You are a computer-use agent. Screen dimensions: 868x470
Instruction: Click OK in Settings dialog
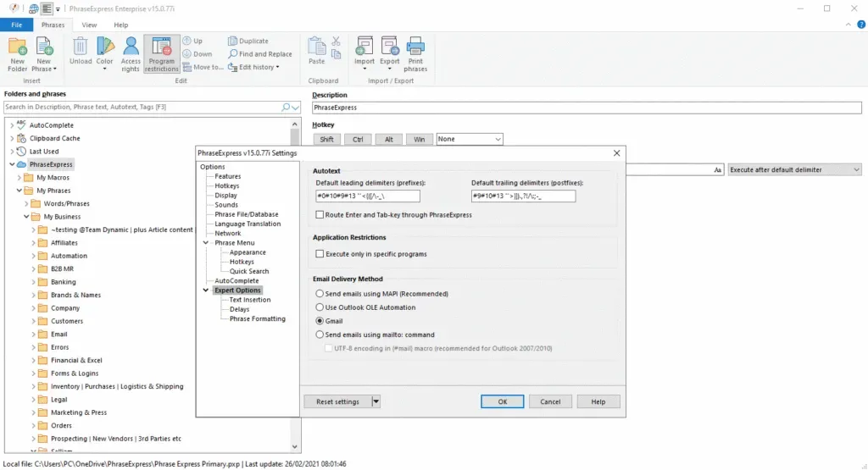pyautogui.click(x=502, y=401)
